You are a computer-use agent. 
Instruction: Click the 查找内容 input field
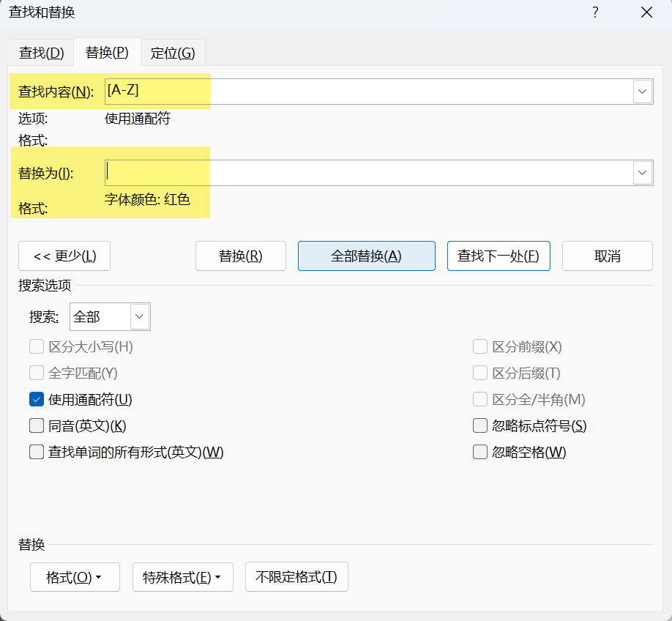(x=368, y=92)
